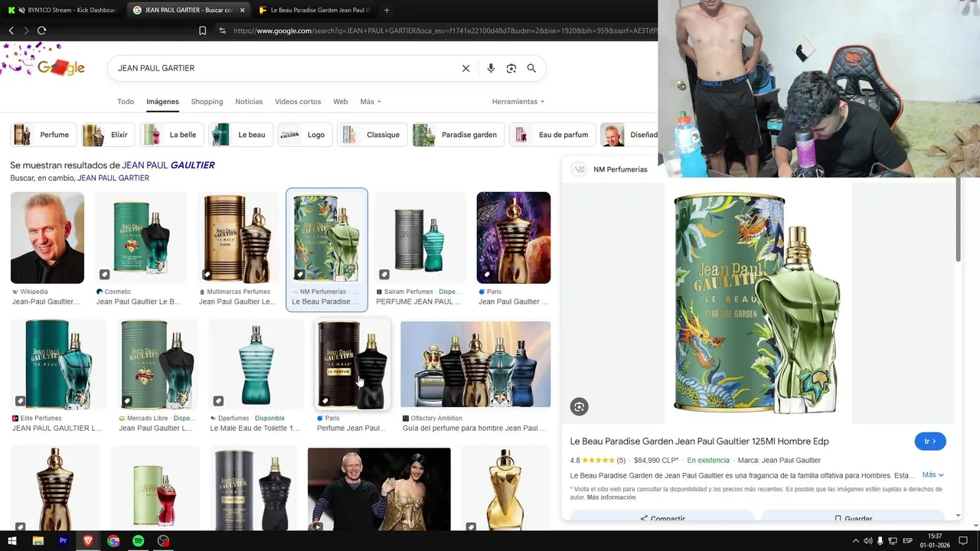
Task: Go back using the browser back arrow
Action: point(11,31)
